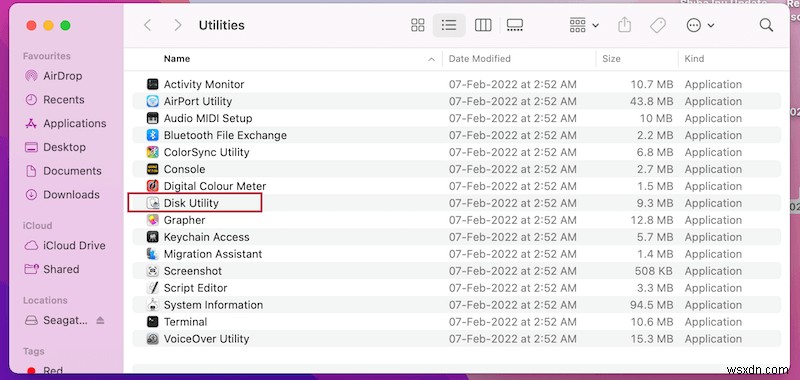This screenshot has height=380, width=800.
Task: Select the Migration Assistant icon
Action: click(x=153, y=254)
